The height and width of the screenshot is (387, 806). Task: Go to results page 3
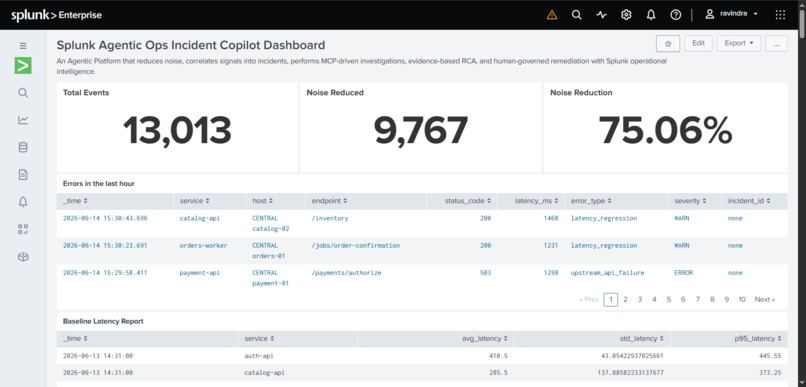click(x=639, y=300)
